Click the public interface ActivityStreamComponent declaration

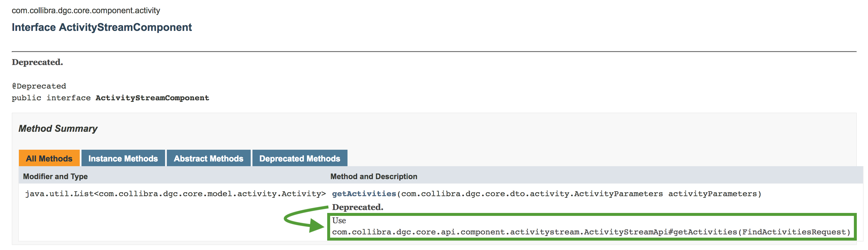pyautogui.click(x=110, y=98)
